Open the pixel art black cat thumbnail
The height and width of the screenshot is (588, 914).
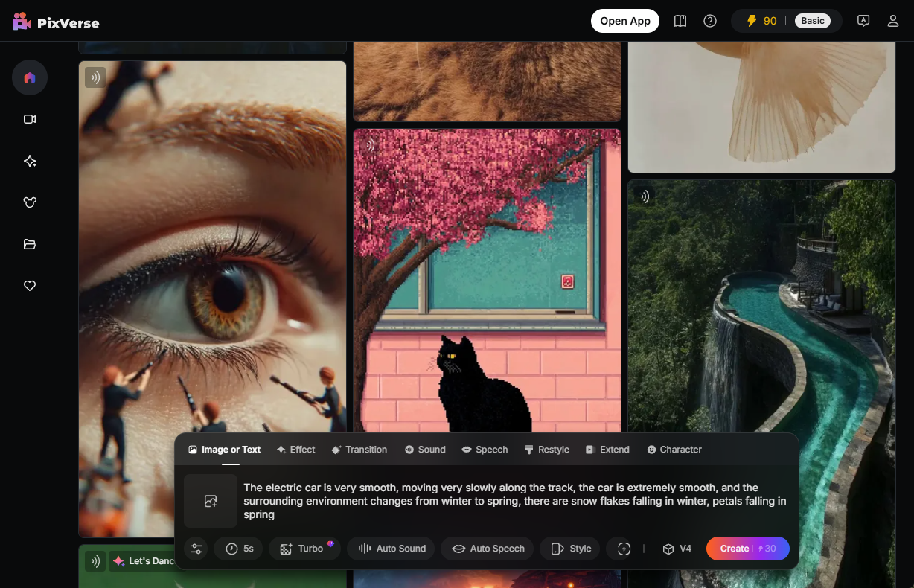pyautogui.click(x=487, y=279)
